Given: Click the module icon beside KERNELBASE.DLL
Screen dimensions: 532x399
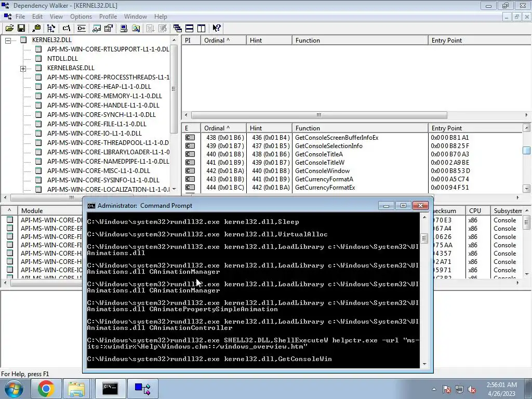Looking at the screenshot, I should (x=38, y=68).
